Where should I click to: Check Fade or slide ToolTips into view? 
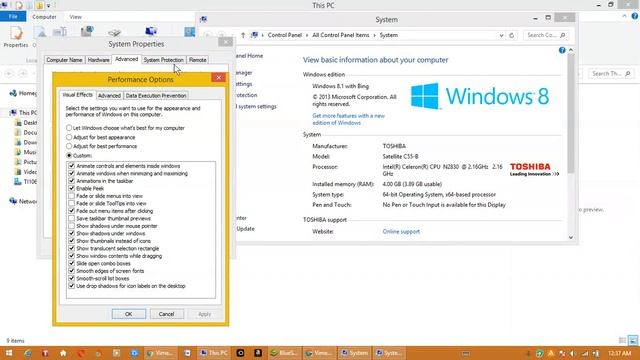(71, 203)
